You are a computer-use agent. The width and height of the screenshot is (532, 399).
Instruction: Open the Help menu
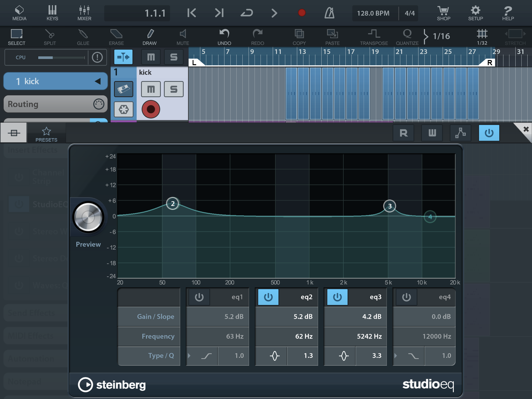pos(508,13)
